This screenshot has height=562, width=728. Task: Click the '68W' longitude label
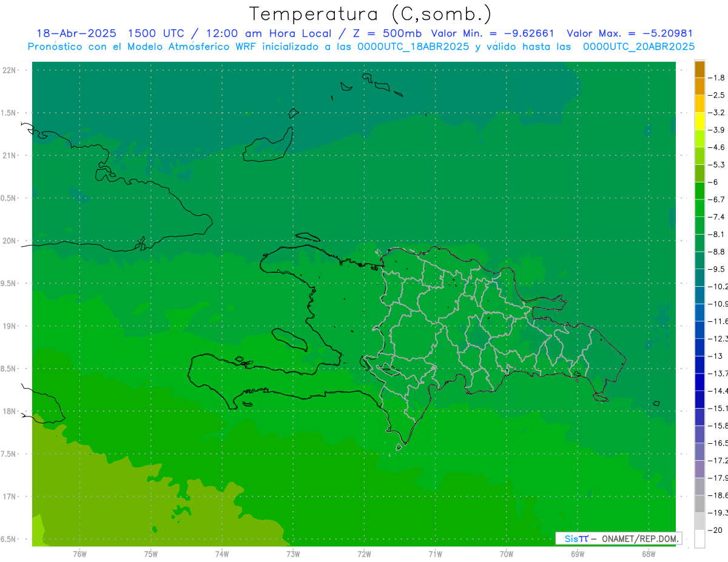649,554
